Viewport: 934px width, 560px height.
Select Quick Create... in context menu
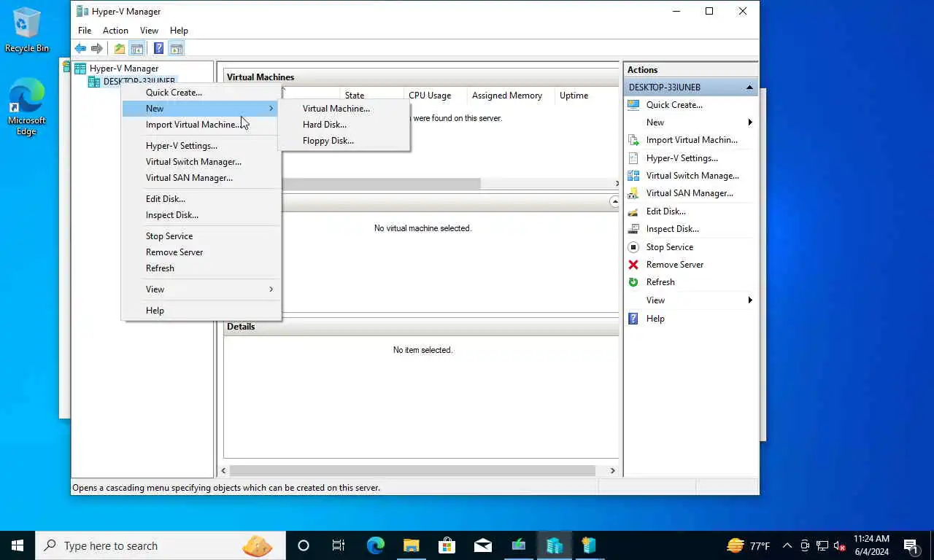point(201,93)
